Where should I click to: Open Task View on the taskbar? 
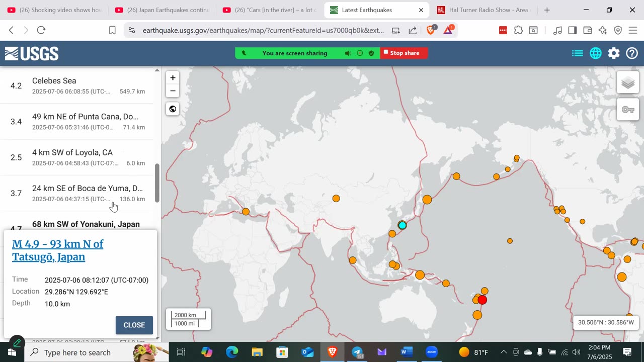click(181, 352)
